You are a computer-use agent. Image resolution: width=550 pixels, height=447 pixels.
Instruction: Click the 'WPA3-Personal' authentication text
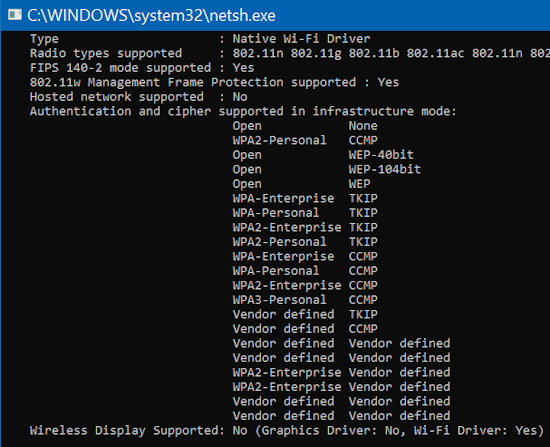[x=279, y=300]
